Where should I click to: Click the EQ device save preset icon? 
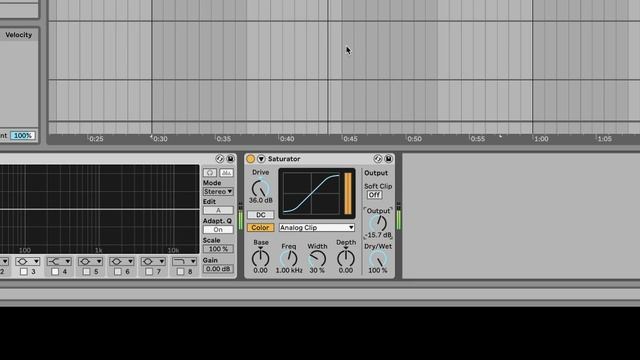click(230, 159)
